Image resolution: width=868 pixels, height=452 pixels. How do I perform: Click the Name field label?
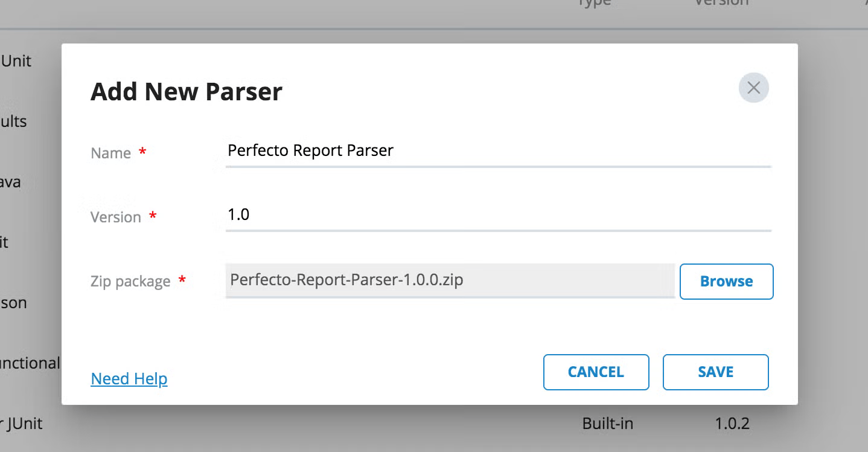111,153
